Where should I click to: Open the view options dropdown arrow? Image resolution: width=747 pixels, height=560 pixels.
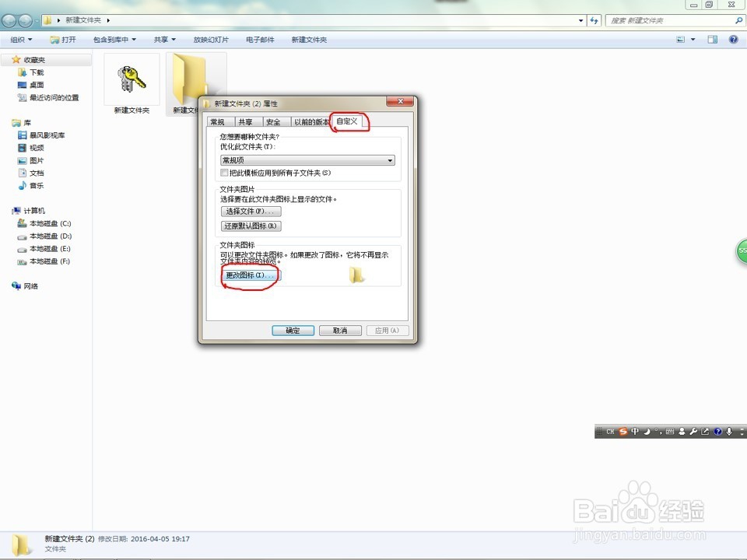coord(693,40)
